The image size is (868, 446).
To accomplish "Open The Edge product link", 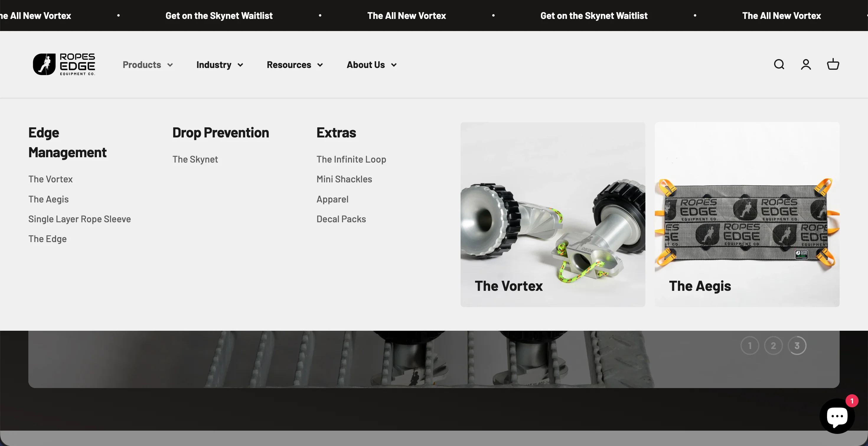I will point(48,239).
